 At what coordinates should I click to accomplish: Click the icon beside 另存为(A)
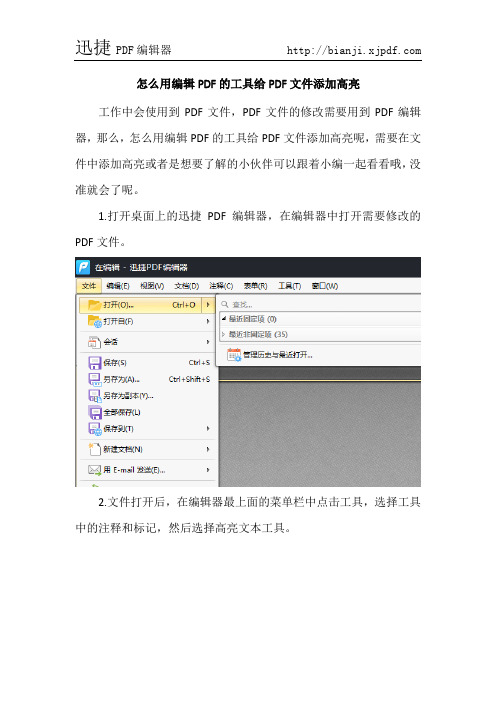click(x=94, y=379)
